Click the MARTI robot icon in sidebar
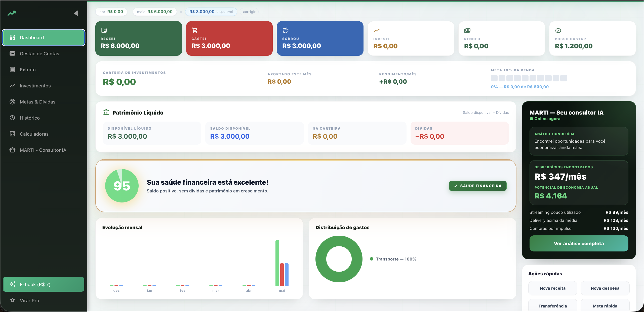The height and width of the screenshot is (312, 644). coord(12,150)
